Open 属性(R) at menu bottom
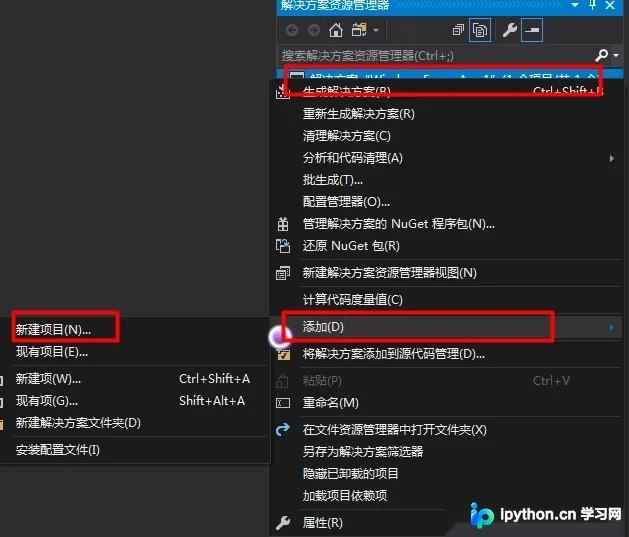This screenshot has width=629, height=537. [323, 523]
